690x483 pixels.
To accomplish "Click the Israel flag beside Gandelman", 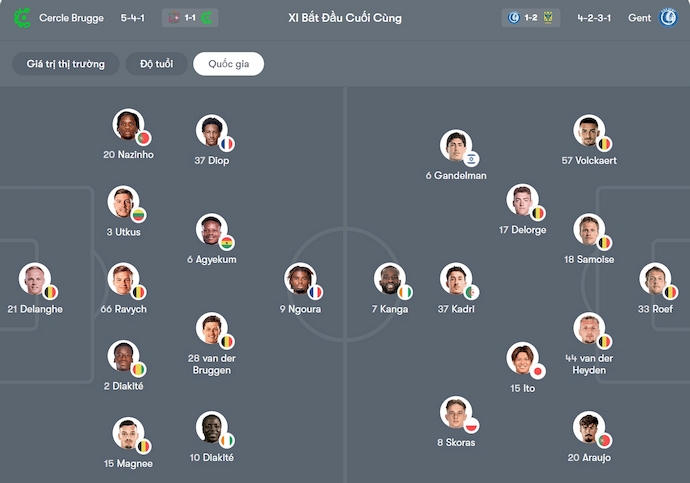I will (471, 158).
